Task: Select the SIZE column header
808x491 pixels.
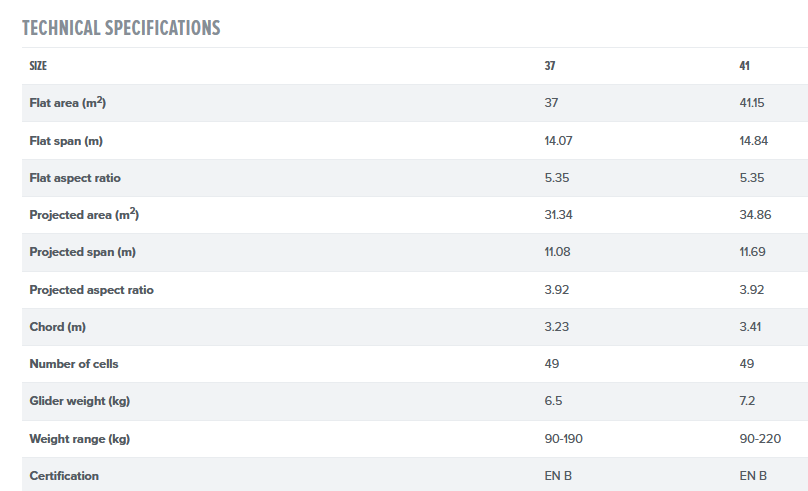Action: (39, 66)
